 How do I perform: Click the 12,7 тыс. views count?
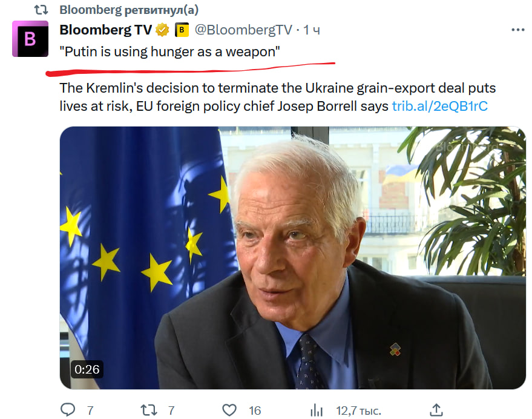pos(358,410)
